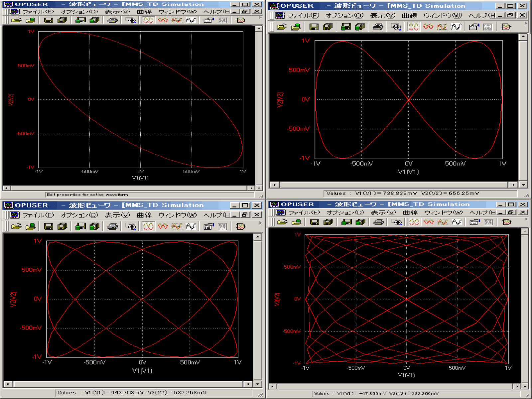Open the ファイル(F) menu in the ellipse plot window
The width and height of the screenshot is (532, 399).
click(x=38, y=12)
